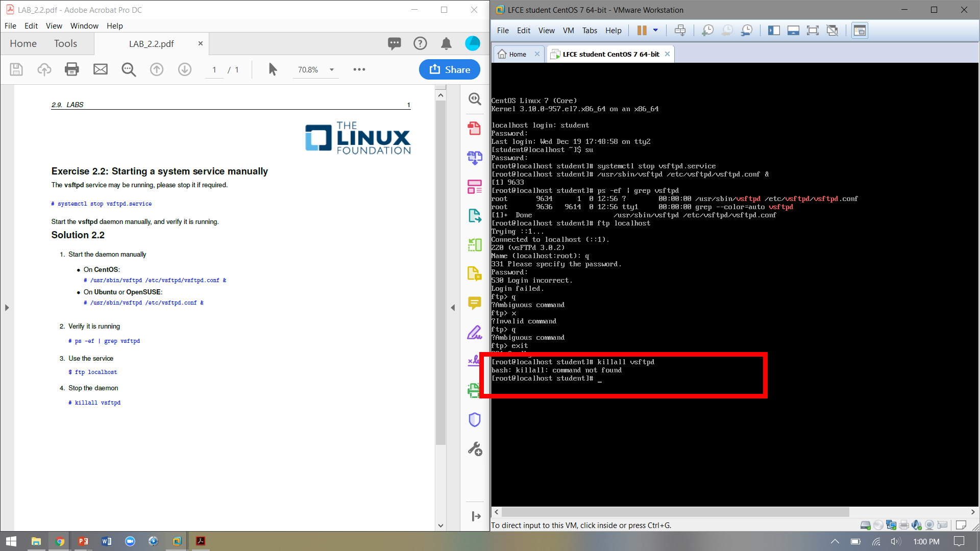The width and height of the screenshot is (980, 551).
Task: Click the Acrobat scrollbar down arrow
Action: pos(440,525)
